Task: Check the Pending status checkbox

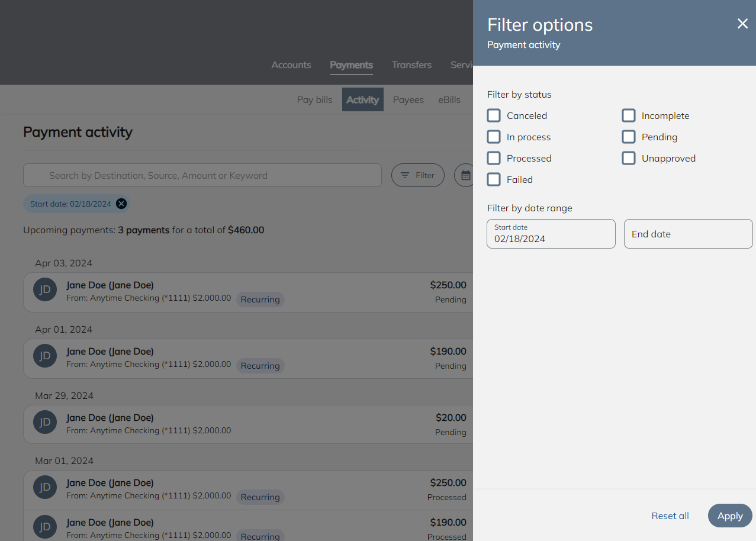Action: [x=629, y=137]
